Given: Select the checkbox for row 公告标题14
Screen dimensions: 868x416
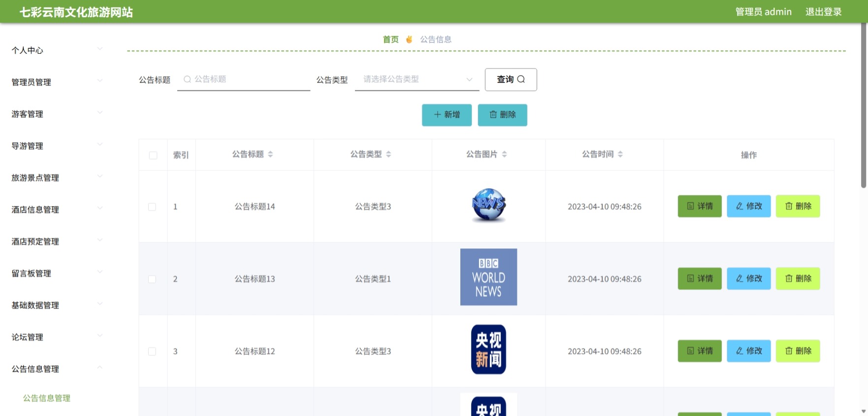Looking at the screenshot, I should point(152,207).
